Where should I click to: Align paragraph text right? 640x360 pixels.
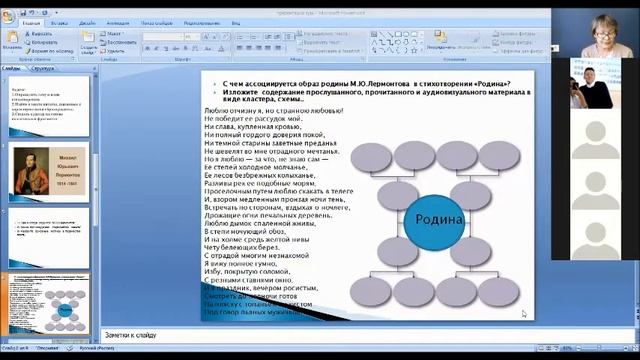tap(258, 48)
